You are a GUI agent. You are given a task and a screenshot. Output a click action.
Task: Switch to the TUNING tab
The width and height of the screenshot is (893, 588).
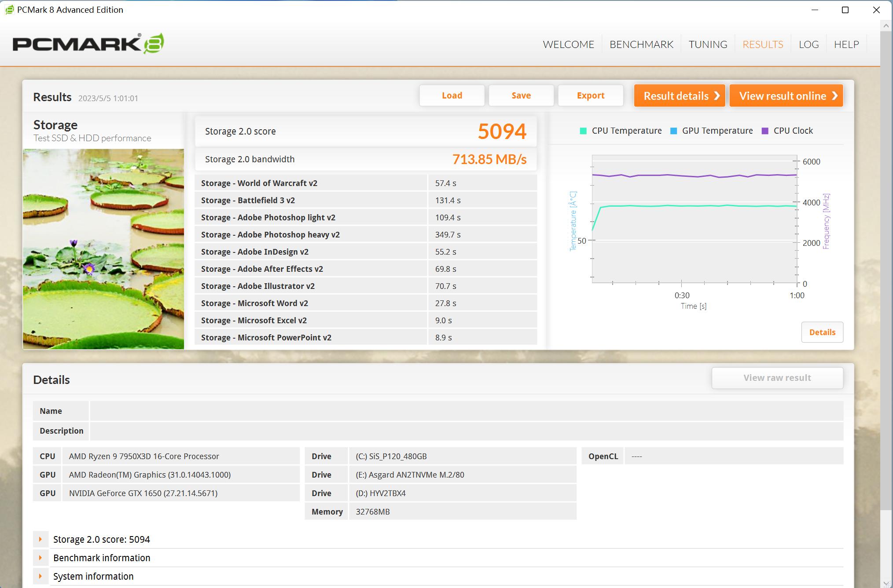click(708, 44)
